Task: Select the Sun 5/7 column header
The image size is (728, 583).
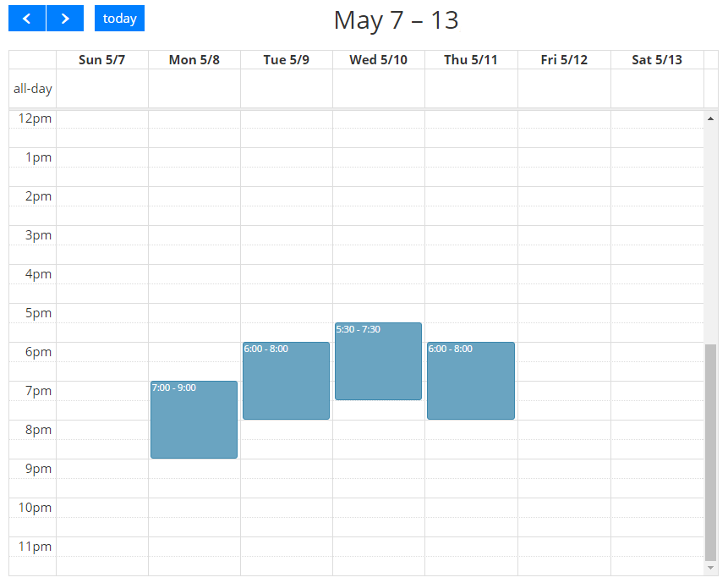Action: [x=102, y=60]
